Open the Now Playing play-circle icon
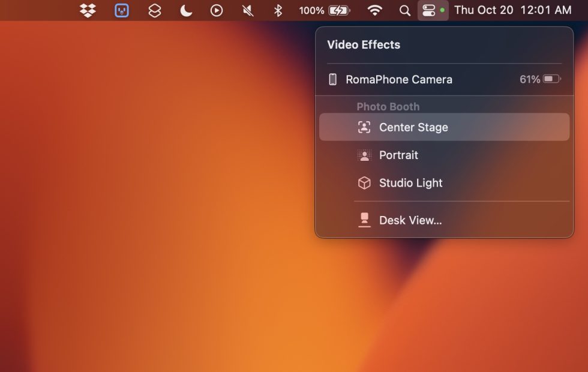Image resolution: width=588 pixels, height=372 pixels. tap(217, 11)
